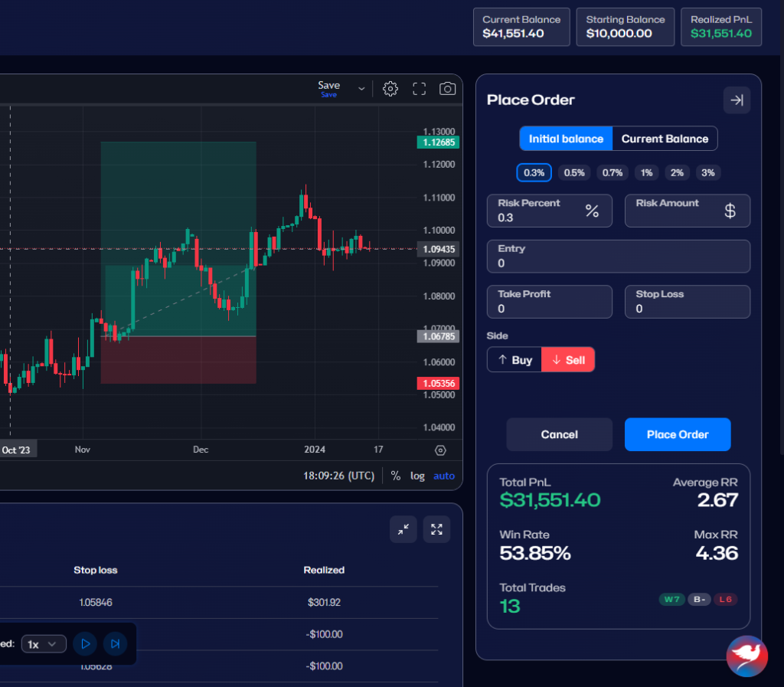784x687 pixels.
Task: Step forward one candle in replay
Action: coord(115,644)
